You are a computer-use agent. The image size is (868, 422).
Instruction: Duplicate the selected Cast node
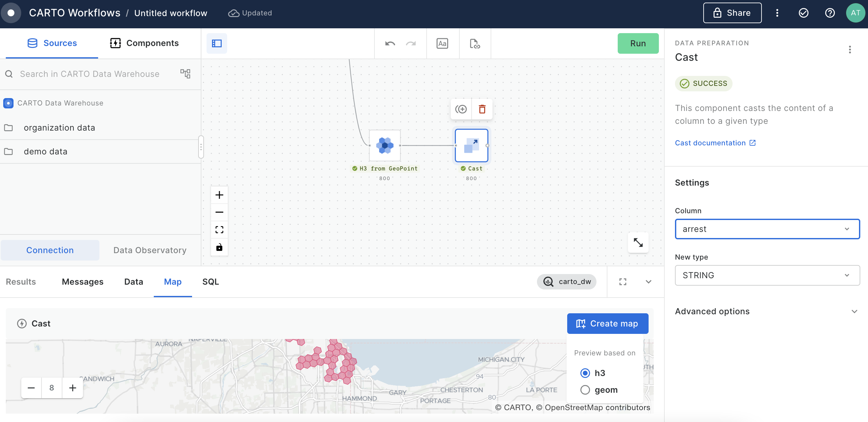(461, 109)
